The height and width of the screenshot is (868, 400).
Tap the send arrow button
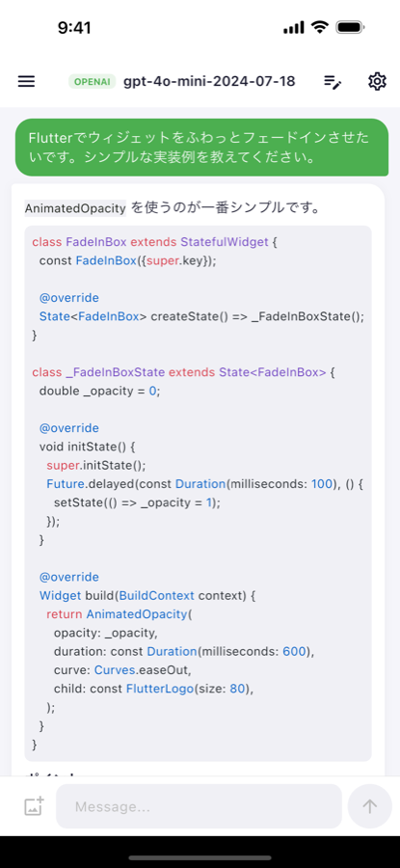369,806
